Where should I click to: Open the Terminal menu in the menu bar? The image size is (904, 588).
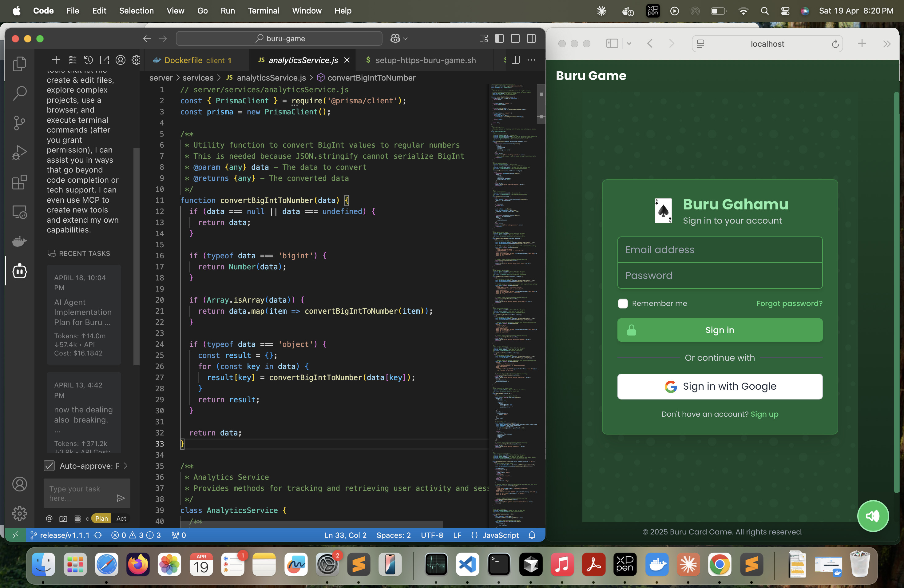[x=263, y=11]
